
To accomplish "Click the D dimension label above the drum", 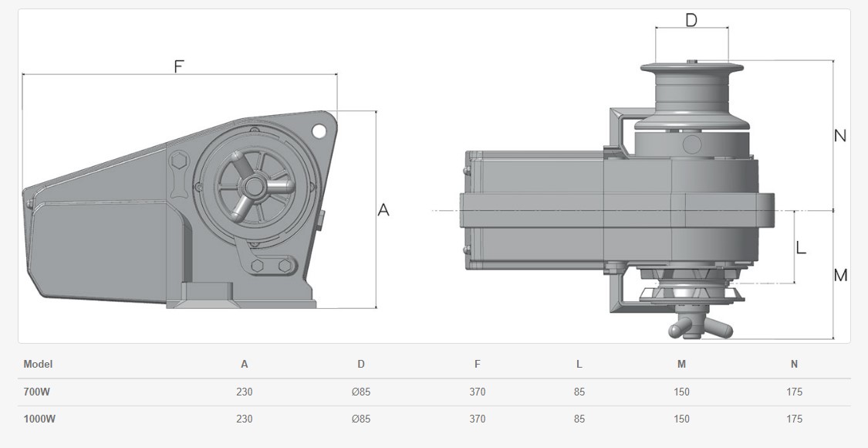I will pyautogui.click(x=691, y=20).
